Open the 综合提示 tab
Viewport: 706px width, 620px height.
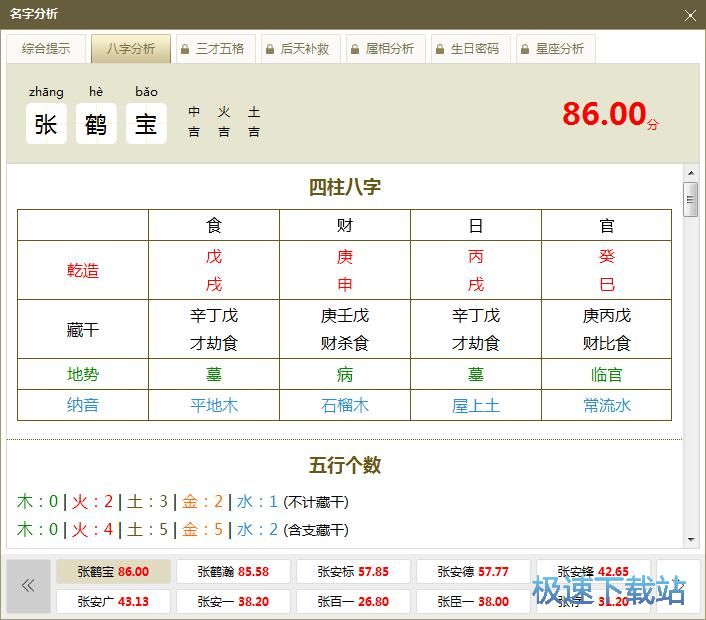tap(46, 48)
